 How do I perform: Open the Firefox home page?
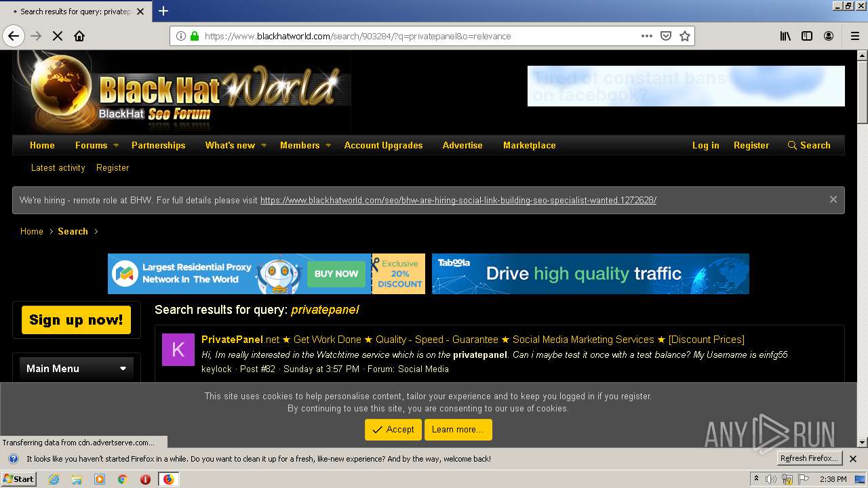[79, 36]
